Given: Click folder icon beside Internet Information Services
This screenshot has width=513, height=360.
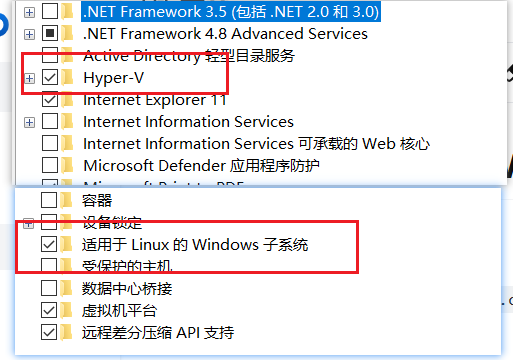Looking at the screenshot, I should pos(68,122).
